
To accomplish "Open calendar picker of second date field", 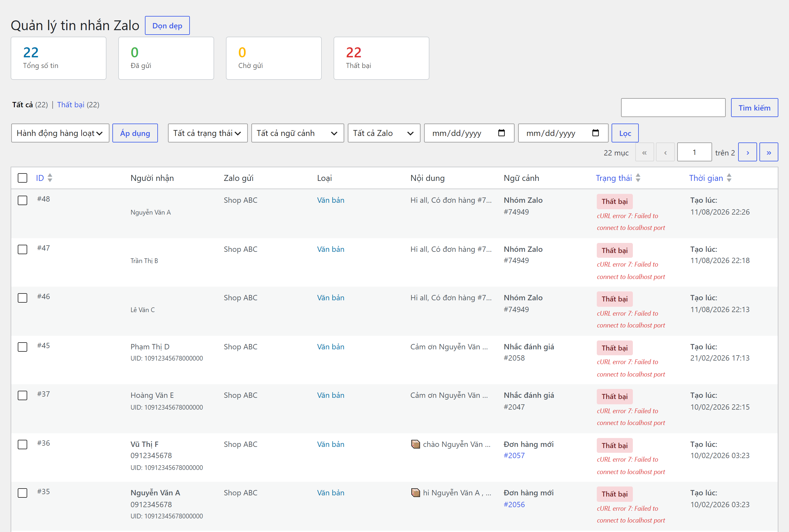I will pyautogui.click(x=595, y=133).
